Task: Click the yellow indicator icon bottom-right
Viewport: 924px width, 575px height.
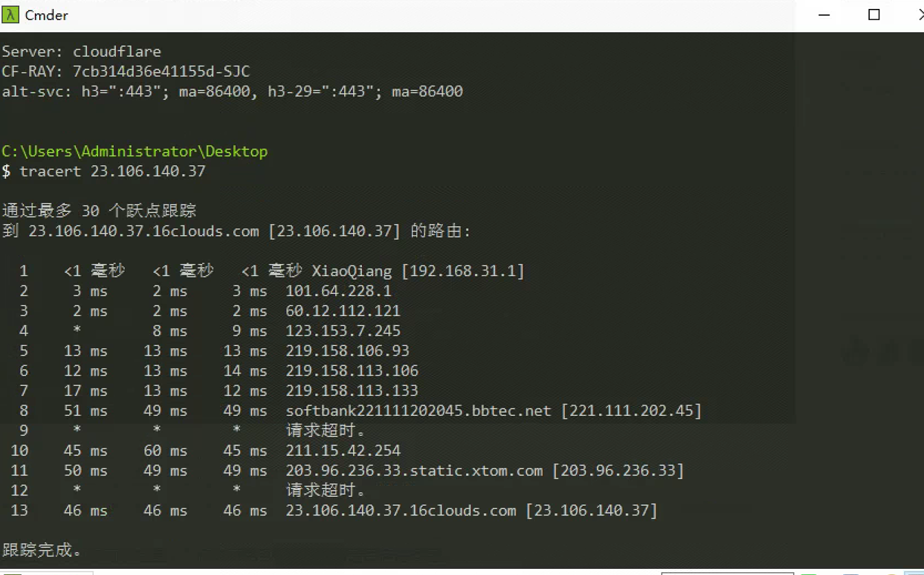Action: [x=890, y=573]
